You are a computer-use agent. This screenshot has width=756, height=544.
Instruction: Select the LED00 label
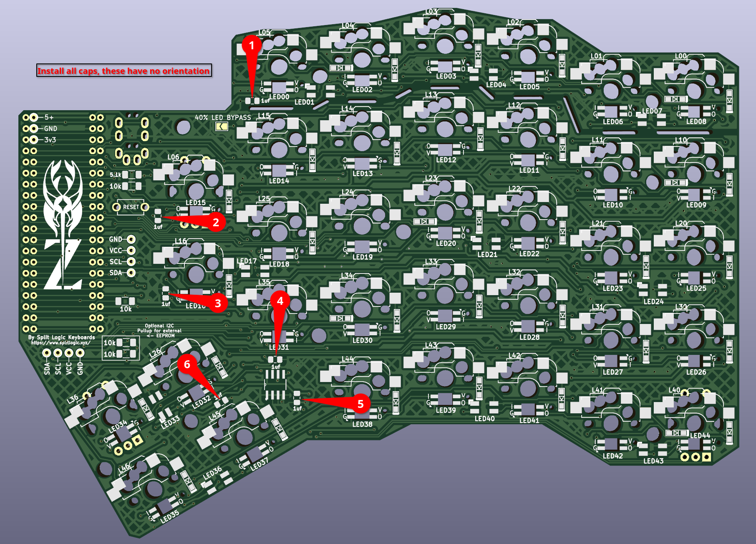pos(279,97)
